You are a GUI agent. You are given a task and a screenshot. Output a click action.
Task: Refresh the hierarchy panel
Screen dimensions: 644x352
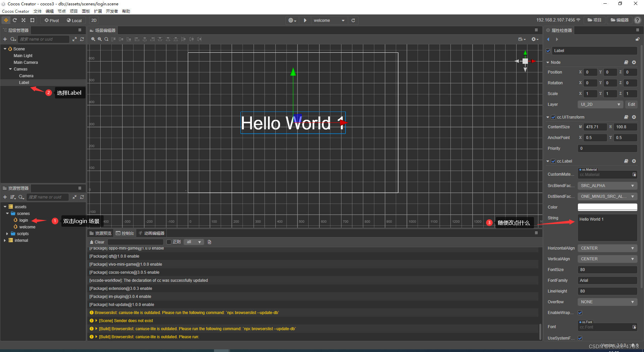click(x=82, y=39)
